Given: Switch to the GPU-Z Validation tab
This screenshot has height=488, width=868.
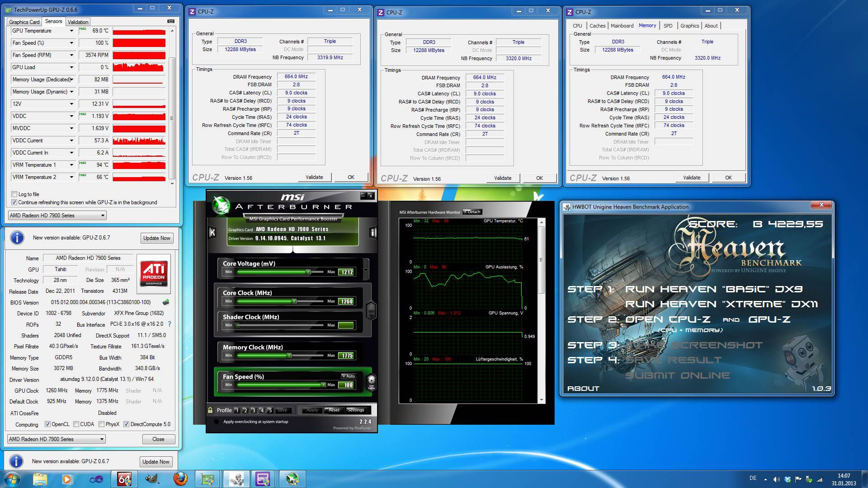Looking at the screenshot, I should tap(78, 22).
